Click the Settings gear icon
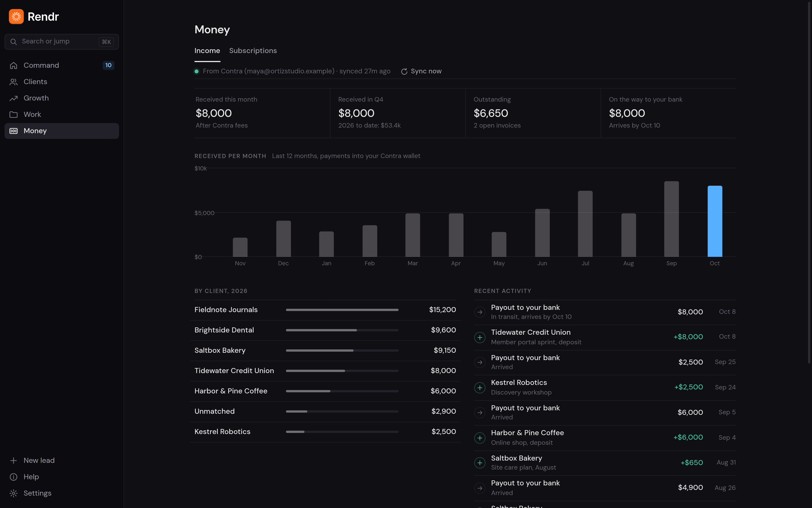 coord(13,493)
